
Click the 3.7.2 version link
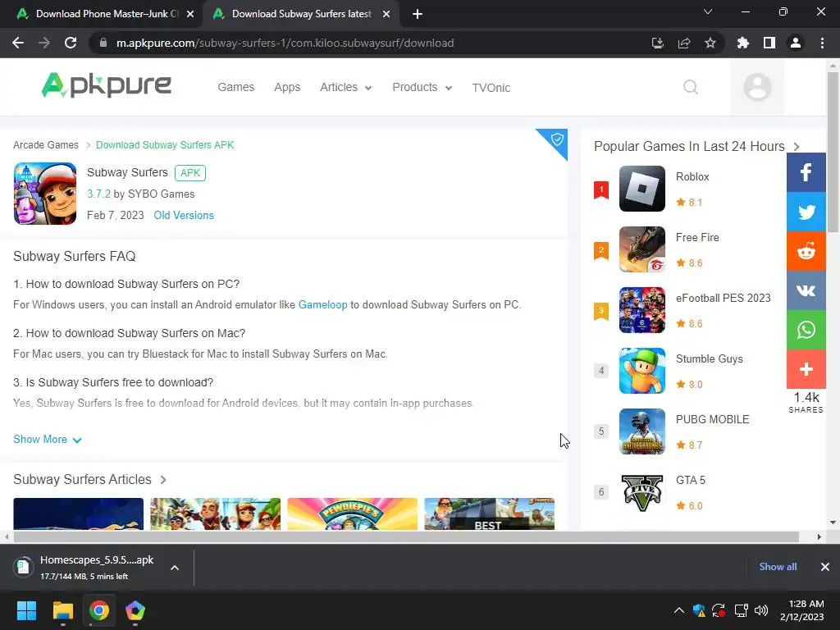[98, 194]
